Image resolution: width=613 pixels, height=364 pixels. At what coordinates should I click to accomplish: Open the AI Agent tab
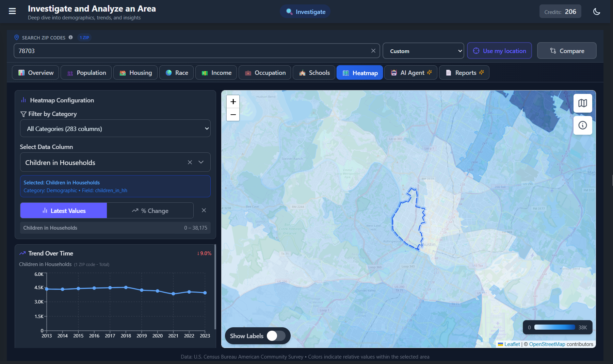pos(410,72)
